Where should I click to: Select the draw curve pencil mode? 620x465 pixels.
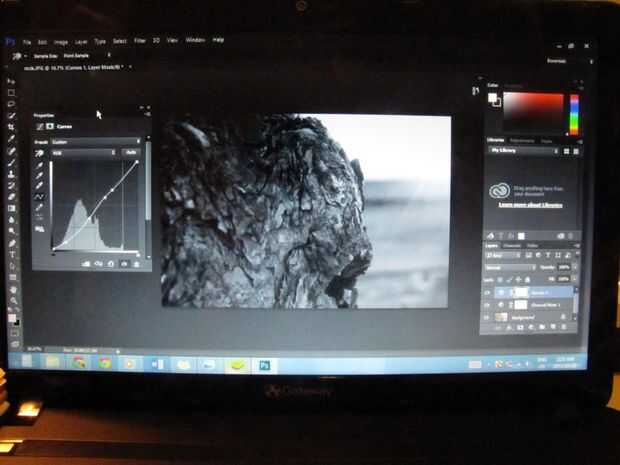coord(40,207)
